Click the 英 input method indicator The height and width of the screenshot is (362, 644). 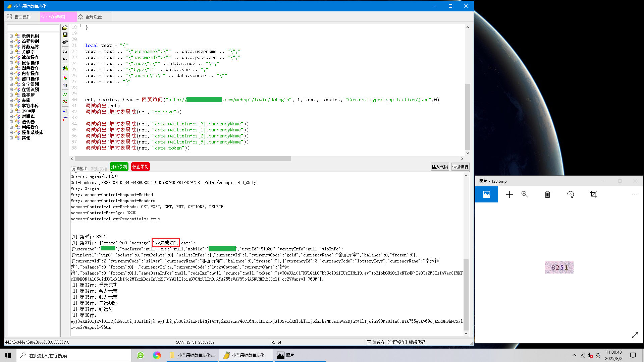(x=598, y=355)
